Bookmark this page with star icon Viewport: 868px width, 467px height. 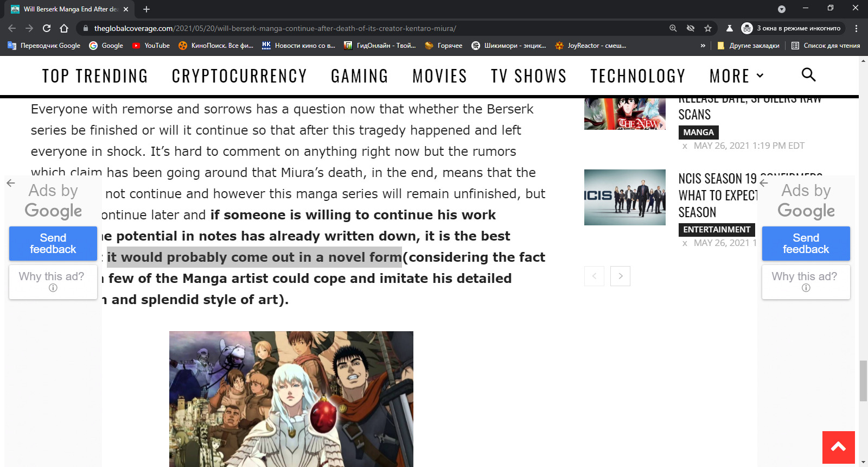tap(708, 28)
